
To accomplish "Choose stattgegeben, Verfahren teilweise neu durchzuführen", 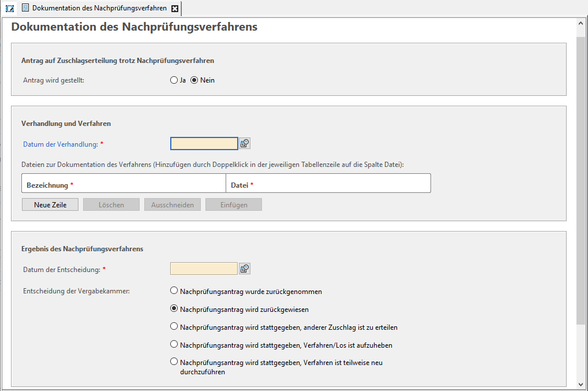I will click(x=174, y=362).
